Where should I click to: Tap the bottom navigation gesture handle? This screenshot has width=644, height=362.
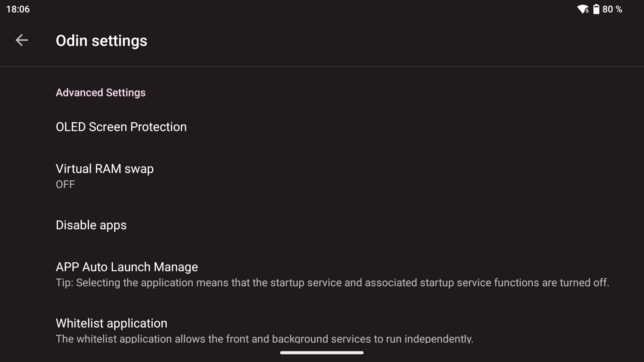322,353
